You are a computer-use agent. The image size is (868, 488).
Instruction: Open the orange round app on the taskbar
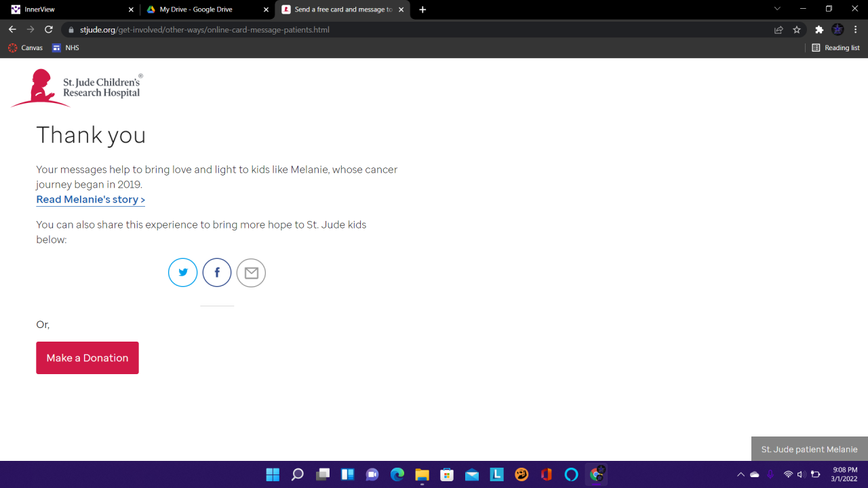(x=521, y=474)
